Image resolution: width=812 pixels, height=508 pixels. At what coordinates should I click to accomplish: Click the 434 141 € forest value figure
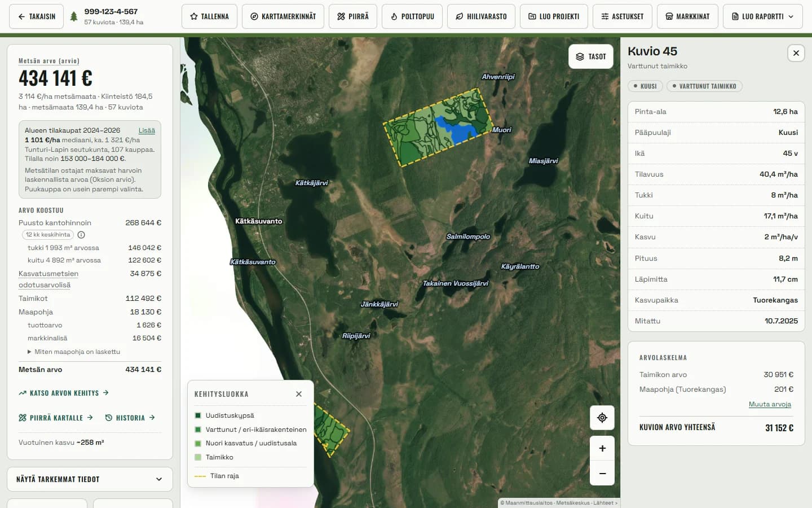(x=55, y=78)
